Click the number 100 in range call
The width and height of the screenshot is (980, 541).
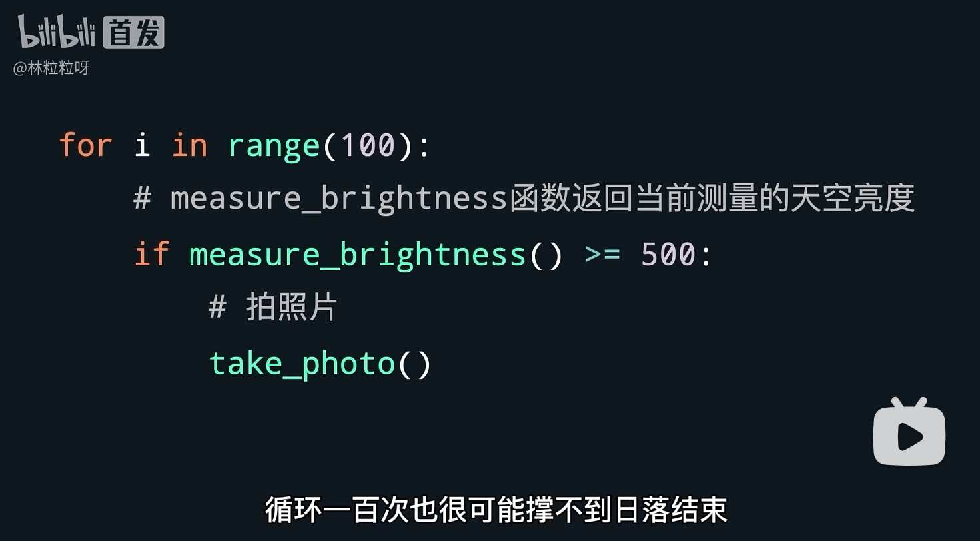368,145
